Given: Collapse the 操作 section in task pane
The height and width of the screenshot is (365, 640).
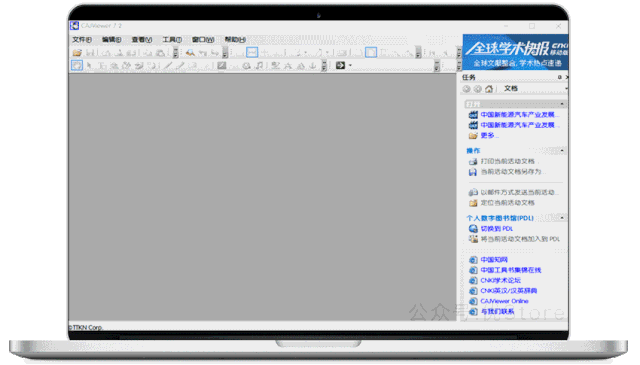Looking at the screenshot, I should [562, 151].
